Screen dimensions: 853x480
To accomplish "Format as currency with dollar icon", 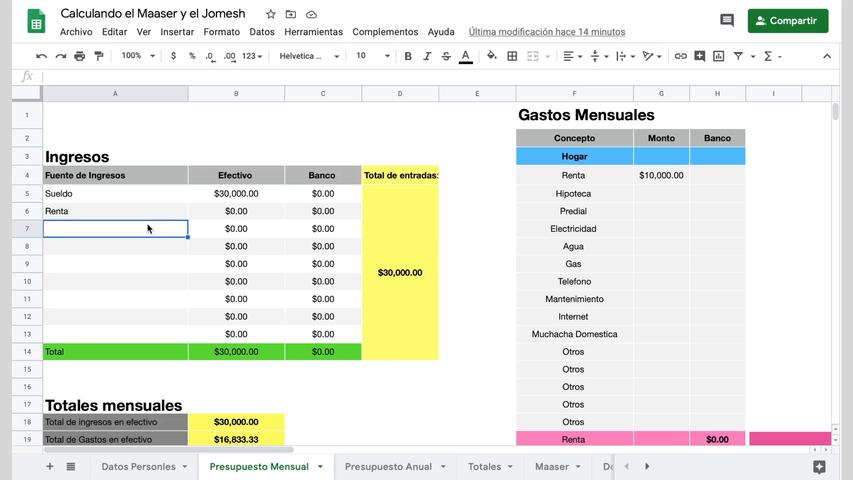I will click(x=173, y=56).
